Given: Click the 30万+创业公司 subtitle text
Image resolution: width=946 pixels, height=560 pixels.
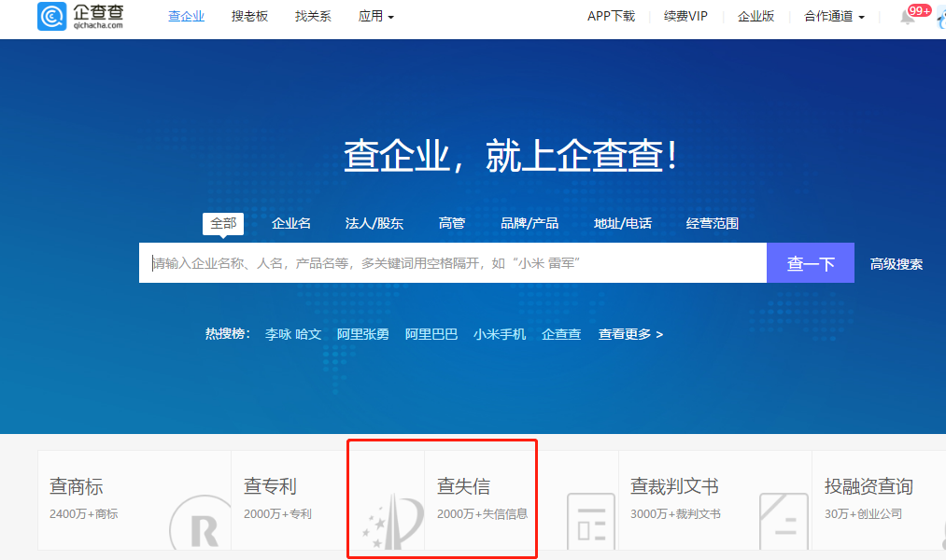Looking at the screenshot, I should pos(863,514).
